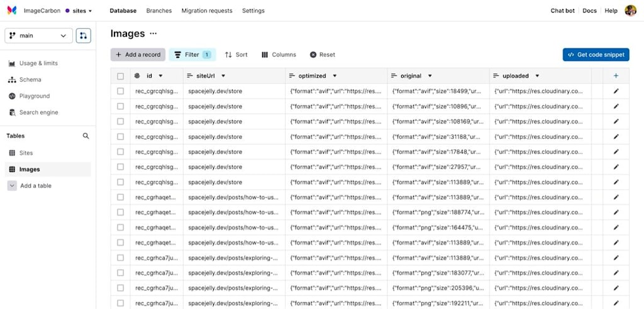
Task: Click the original cell with size 17848
Action: (438, 152)
